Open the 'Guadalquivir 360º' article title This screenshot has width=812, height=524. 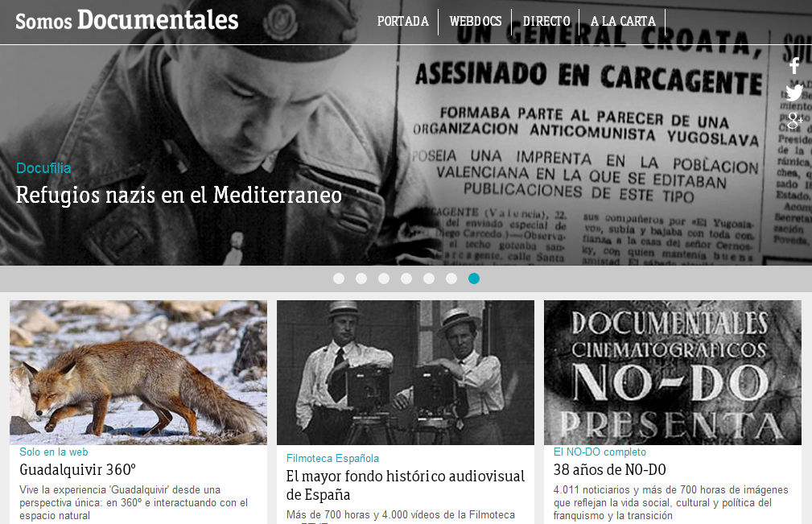click(x=77, y=470)
